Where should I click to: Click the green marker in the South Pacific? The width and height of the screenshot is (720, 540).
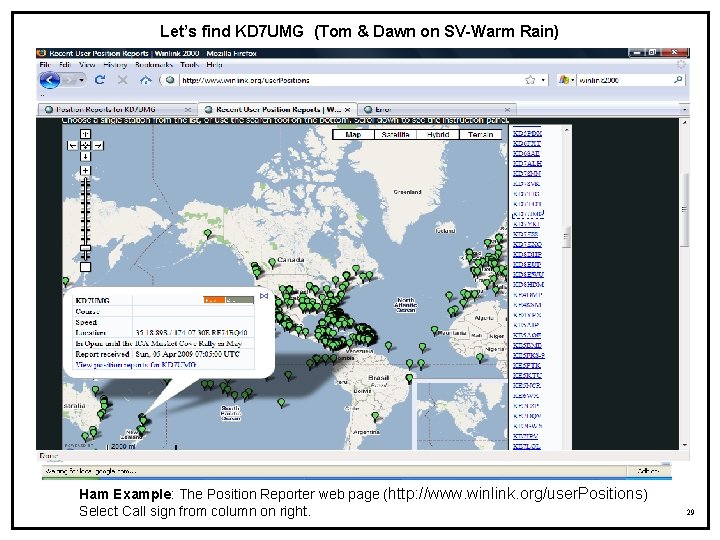tap(281, 403)
